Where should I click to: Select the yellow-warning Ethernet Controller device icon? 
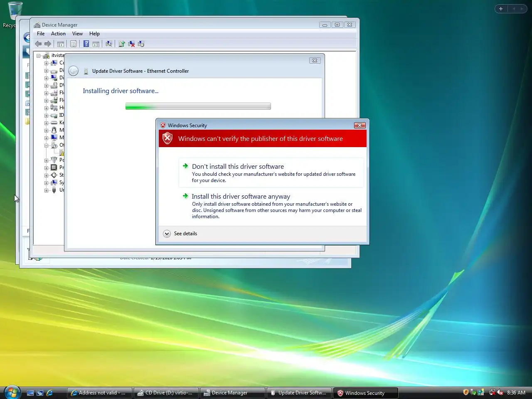[x=62, y=153]
